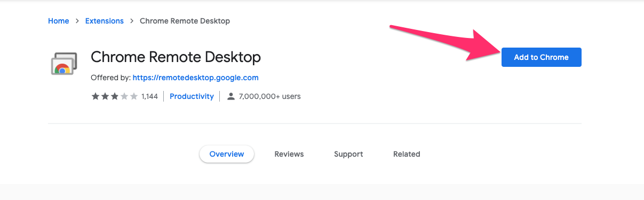Click the third filled rating star

[114, 96]
